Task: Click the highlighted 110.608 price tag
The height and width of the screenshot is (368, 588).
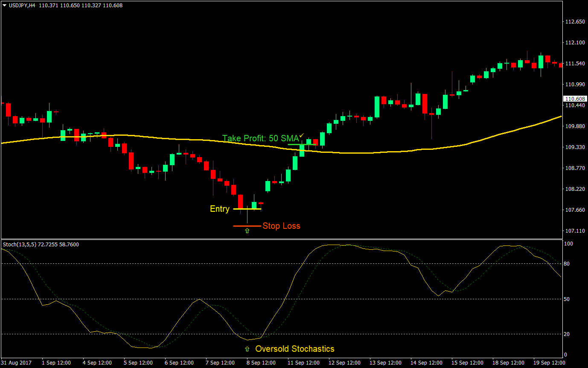Action: point(575,99)
